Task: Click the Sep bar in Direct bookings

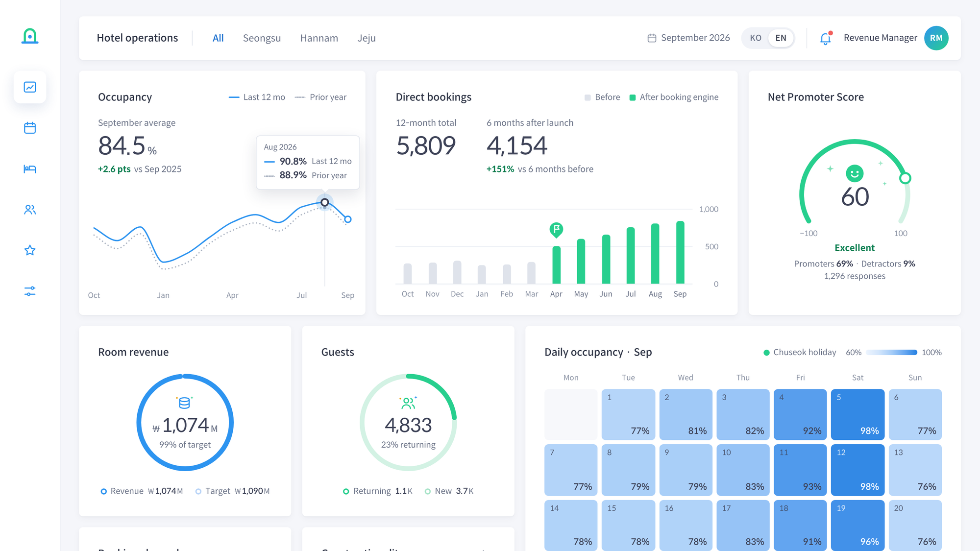Action: [680, 252]
